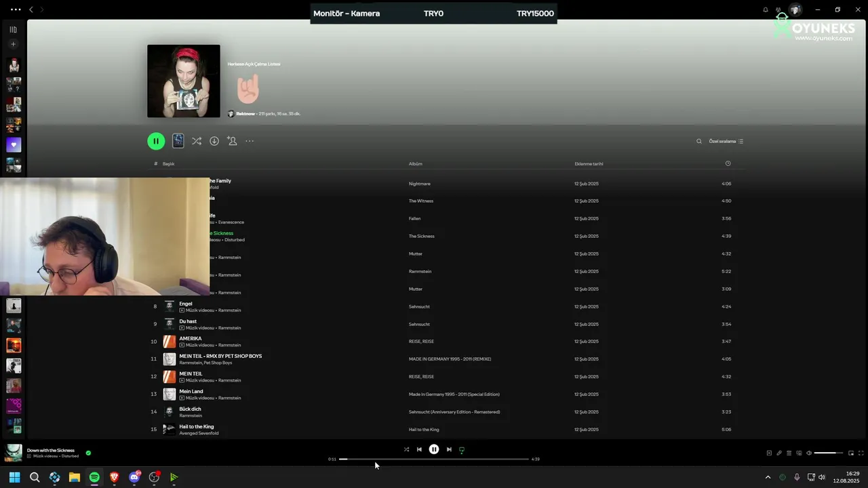This screenshot has width=868, height=488.
Task: Go back with the left arrow
Action: (x=31, y=9)
